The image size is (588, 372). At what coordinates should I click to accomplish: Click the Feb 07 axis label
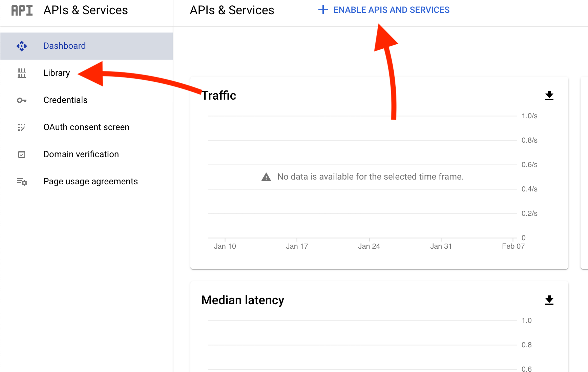[513, 246]
